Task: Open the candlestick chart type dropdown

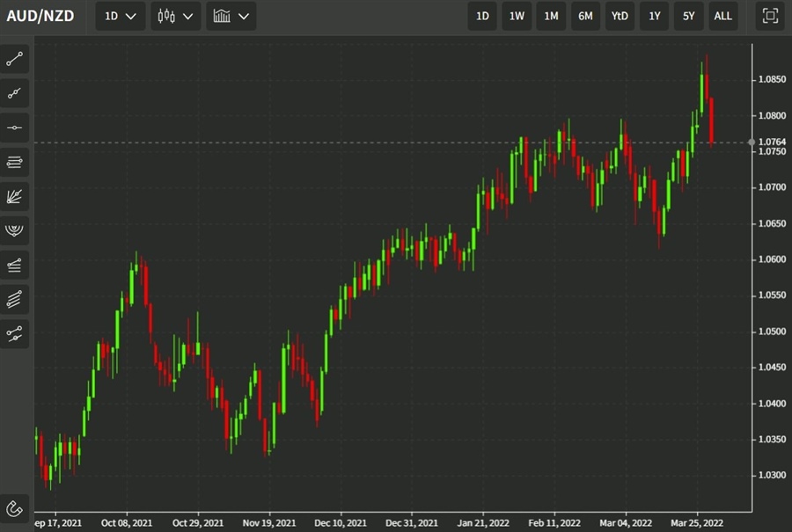Action: 175,16
